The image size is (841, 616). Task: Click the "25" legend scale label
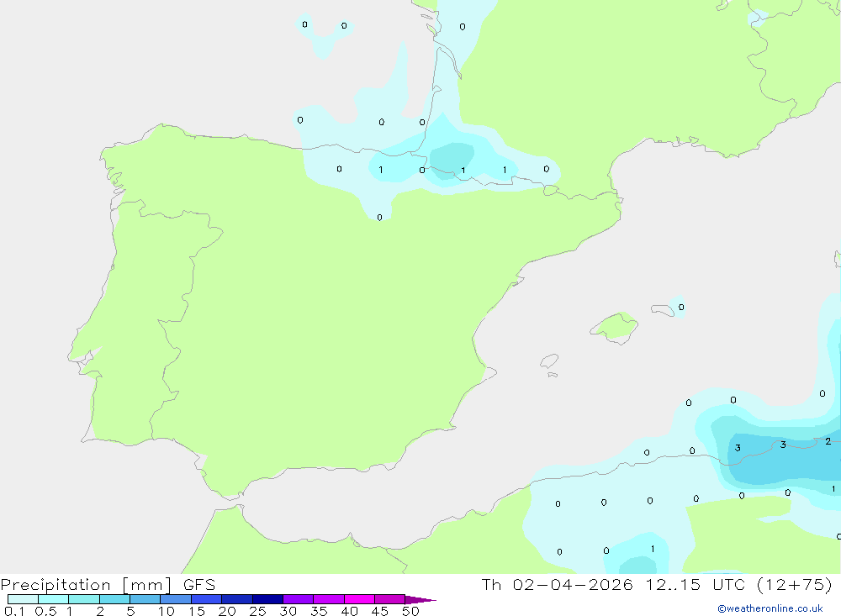(258, 611)
